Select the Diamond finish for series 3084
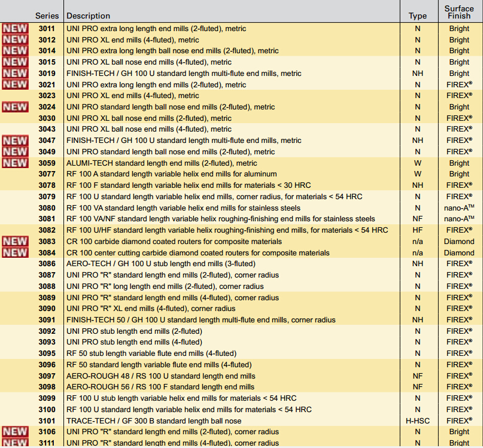Image resolution: width=483 pixels, height=448 pixels. click(459, 253)
